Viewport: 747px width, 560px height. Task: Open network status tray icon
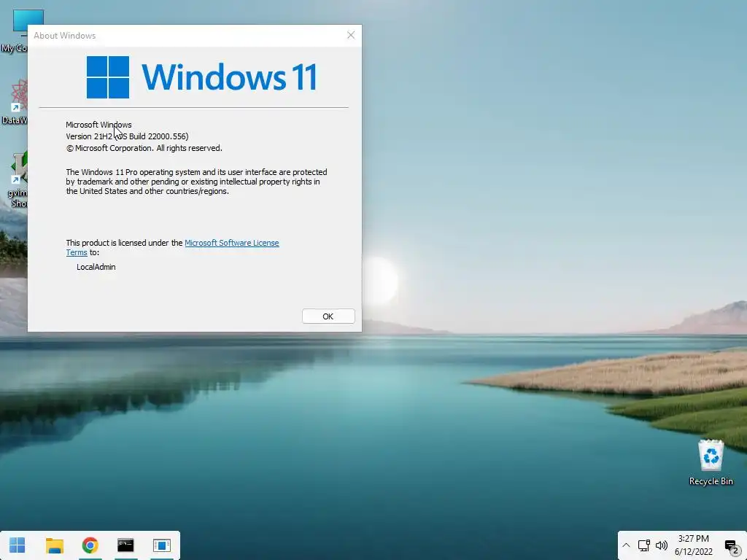644,545
